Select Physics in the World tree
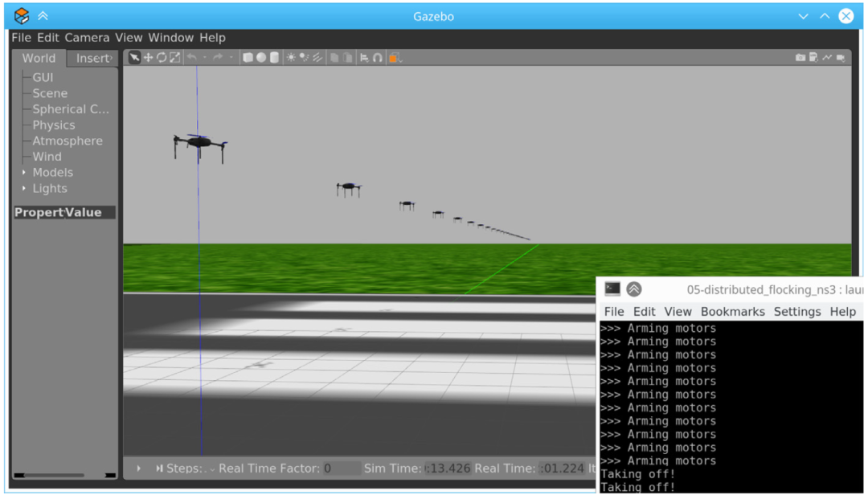Screen dimensions: 868x499 (x=53, y=125)
